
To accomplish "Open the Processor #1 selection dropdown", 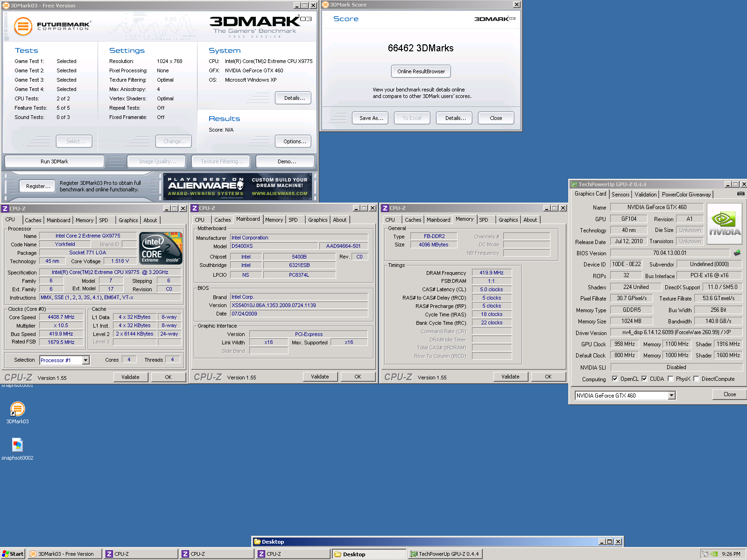I will (85, 360).
